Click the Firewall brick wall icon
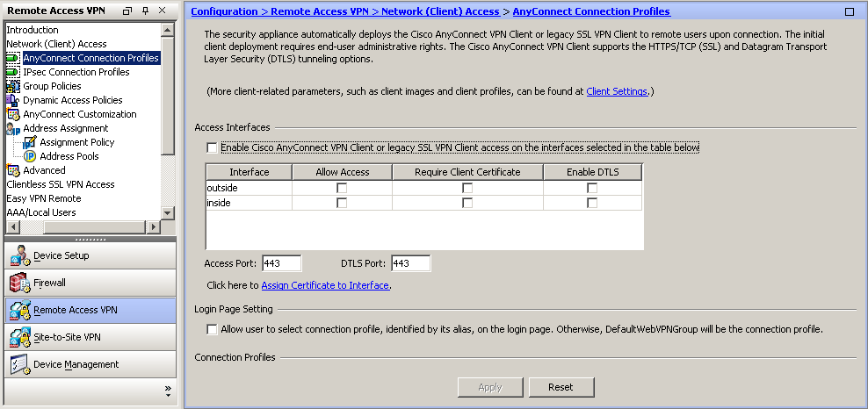Screen dimensions: 868x409 click(x=20, y=283)
